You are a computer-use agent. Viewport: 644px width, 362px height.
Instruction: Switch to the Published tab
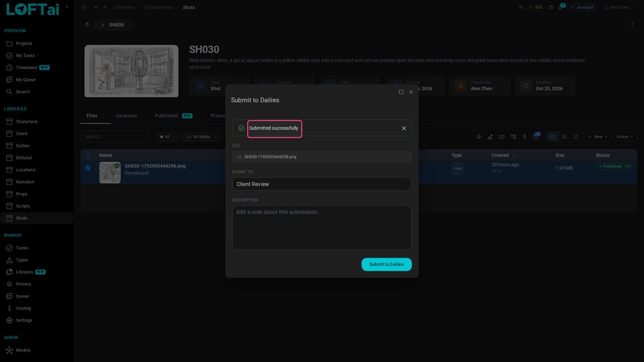(174, 116)
